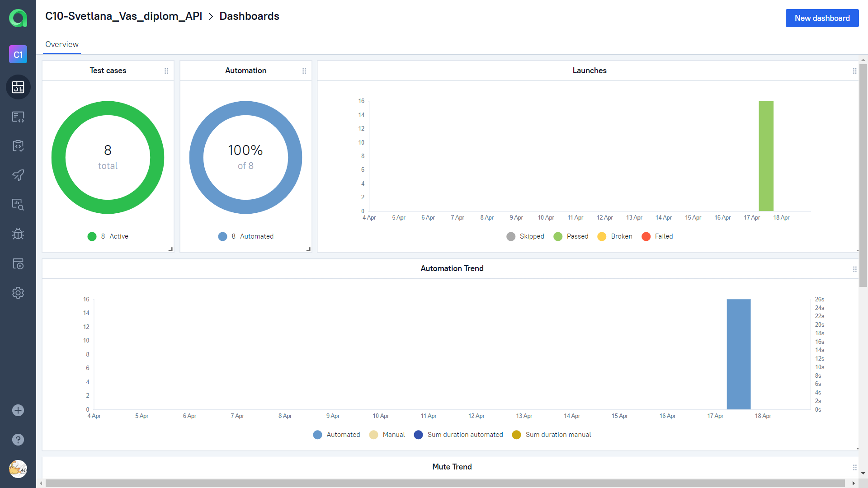Click the C10-Svetlana_Vas_diplom_API breadcrumb
Image resolution: width=868 pixels, height=488 pixels.
[x=123, y=16]
